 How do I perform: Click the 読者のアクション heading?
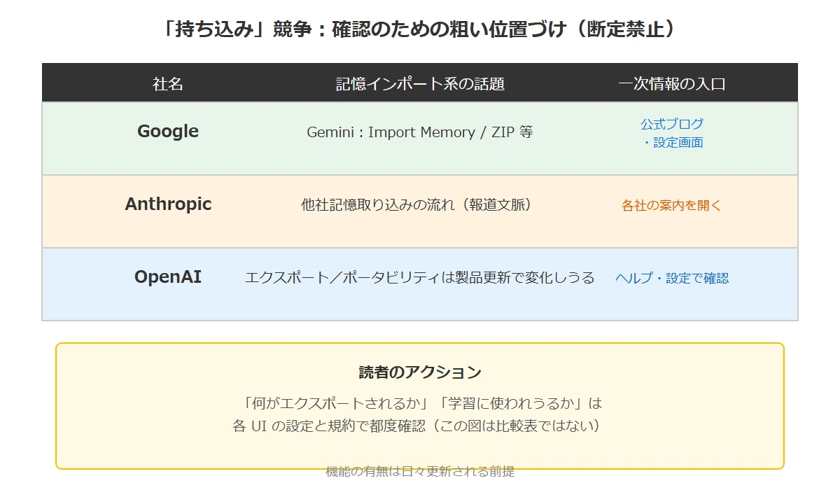tap(420, 372)
